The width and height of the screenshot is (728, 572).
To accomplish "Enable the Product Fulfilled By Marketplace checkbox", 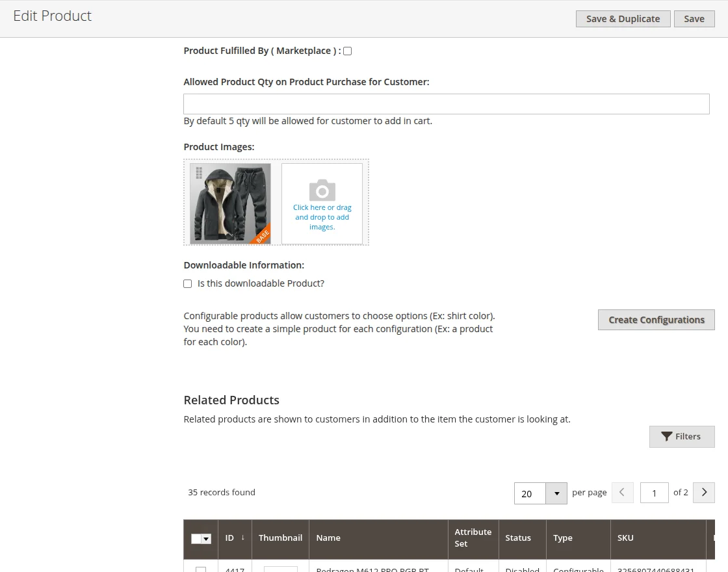I will pos(347,51).
